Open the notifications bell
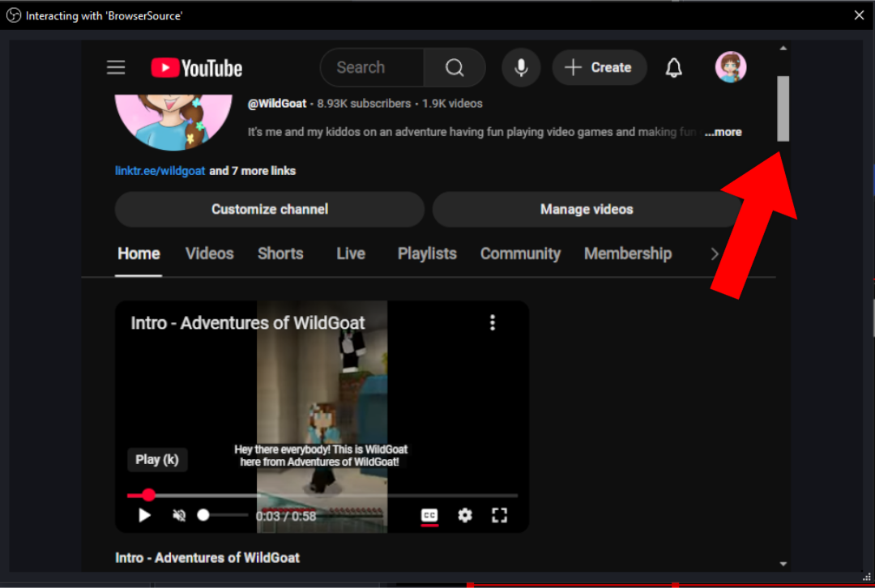 click(673, 68)
